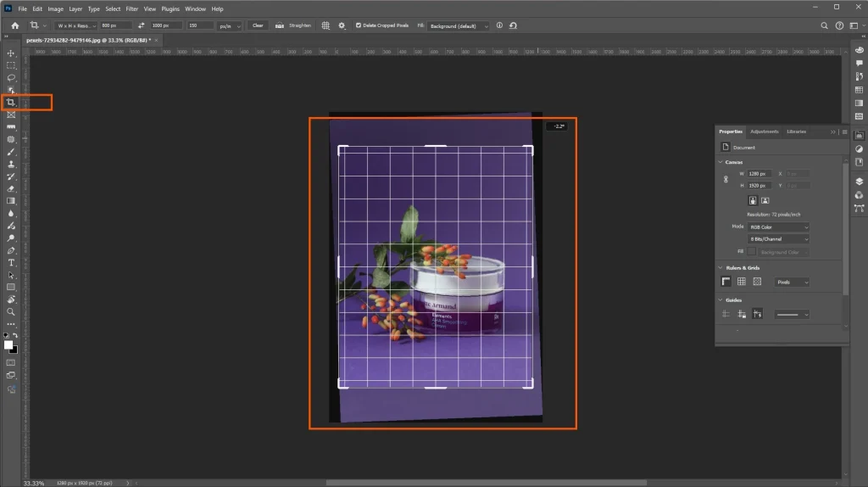
Task: Select the Rectangle shape tool
Action: [x=10, y=287]
